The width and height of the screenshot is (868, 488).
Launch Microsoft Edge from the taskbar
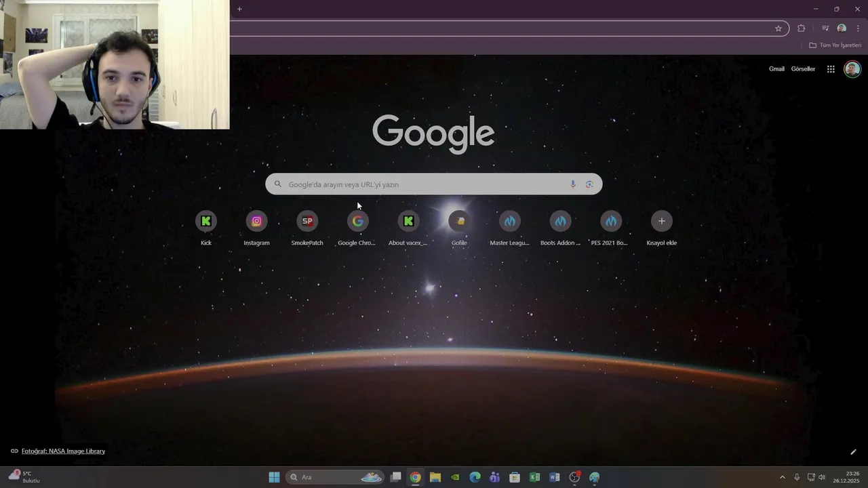(475, 477)
